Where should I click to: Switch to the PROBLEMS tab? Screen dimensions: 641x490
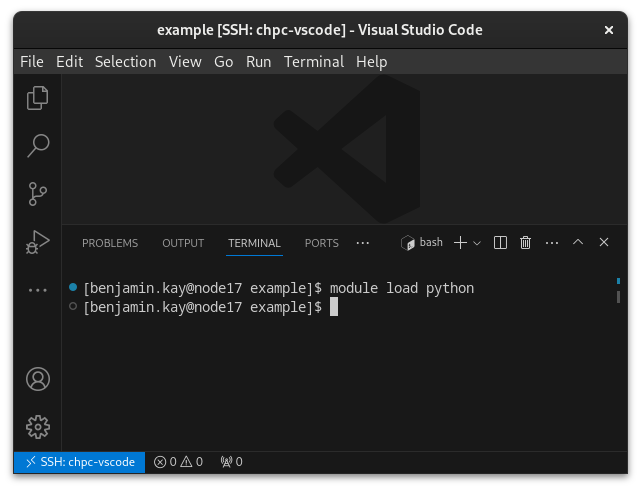(110, 243)
